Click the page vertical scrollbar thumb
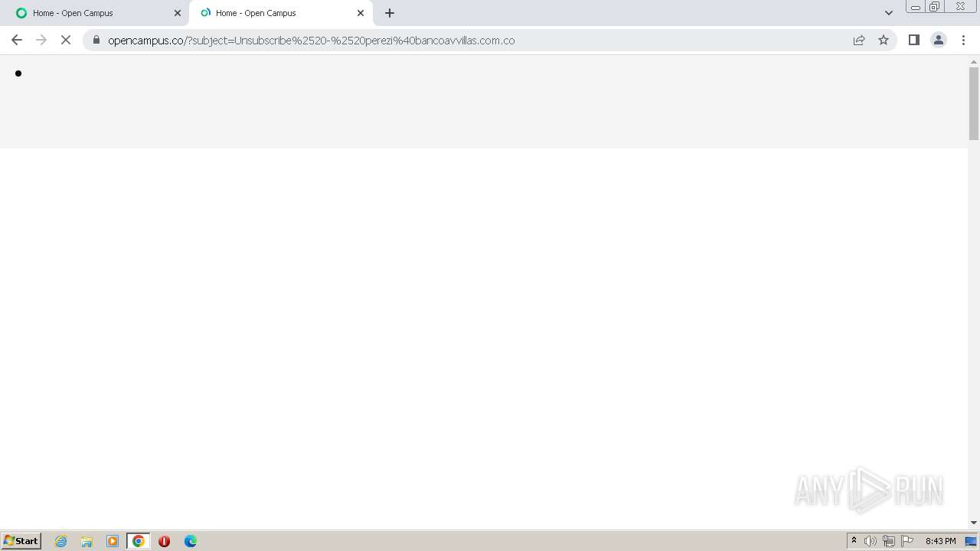 pos(974,103)
